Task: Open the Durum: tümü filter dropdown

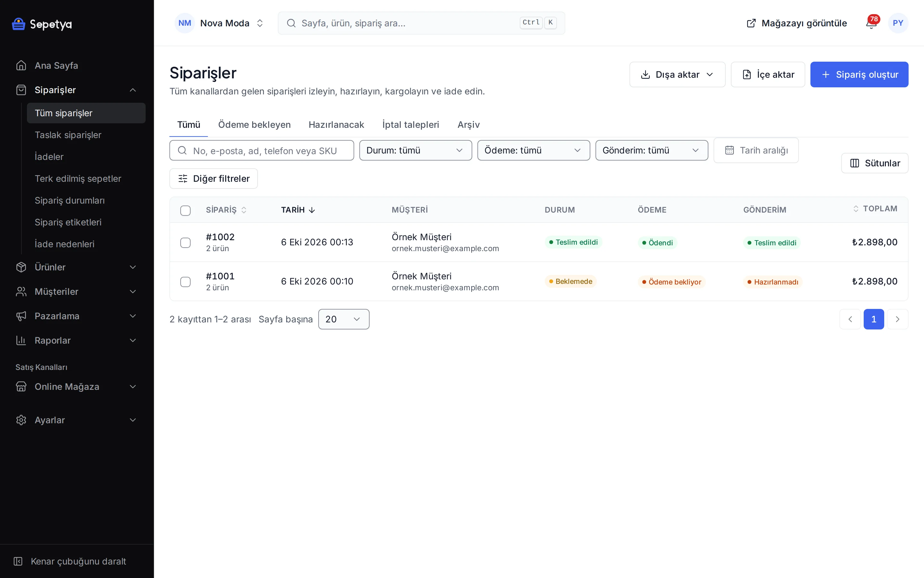Action: click(415, 150)
